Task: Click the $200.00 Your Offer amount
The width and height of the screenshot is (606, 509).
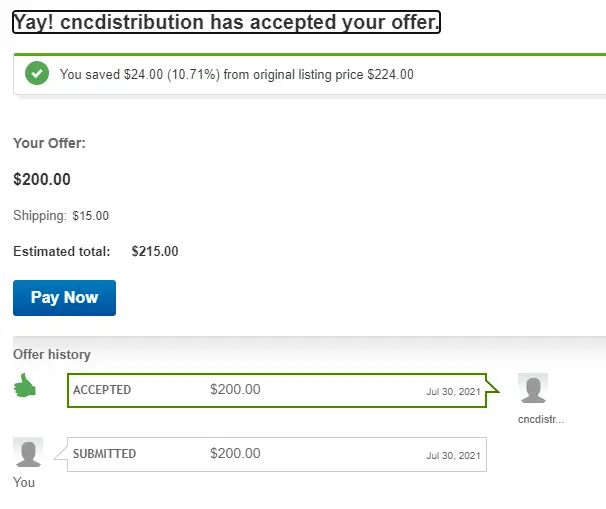Action: (x=42, y=179)
